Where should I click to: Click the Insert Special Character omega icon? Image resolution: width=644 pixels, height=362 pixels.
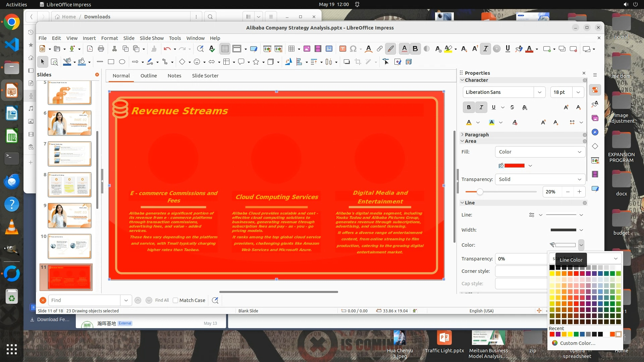[353, 49]
